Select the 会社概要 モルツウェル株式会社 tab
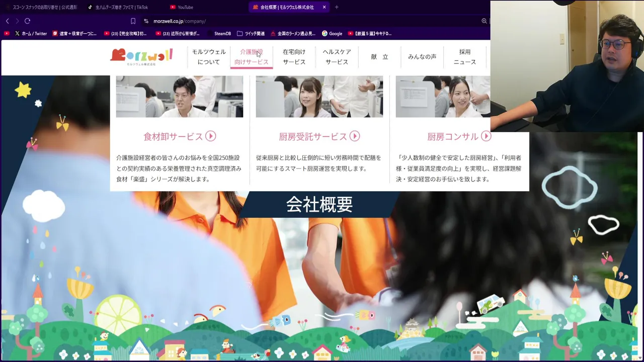Screen dimensions: 644x362 tap(287, 7)
